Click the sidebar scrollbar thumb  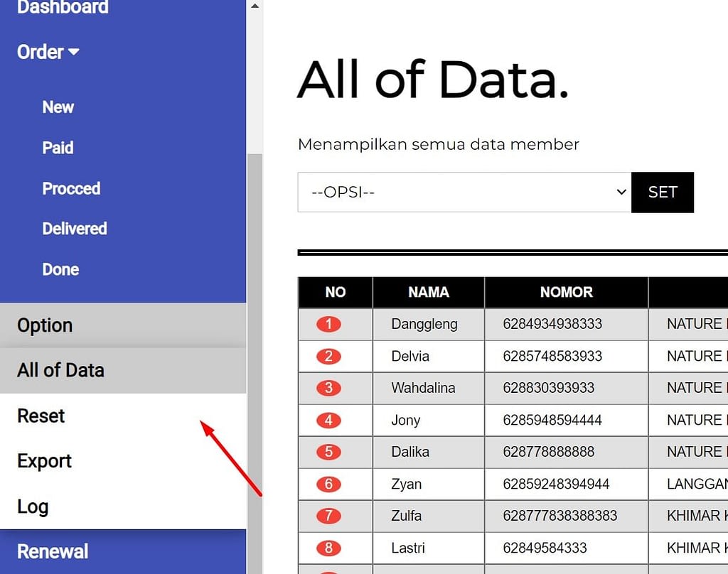tap(255, 364)
